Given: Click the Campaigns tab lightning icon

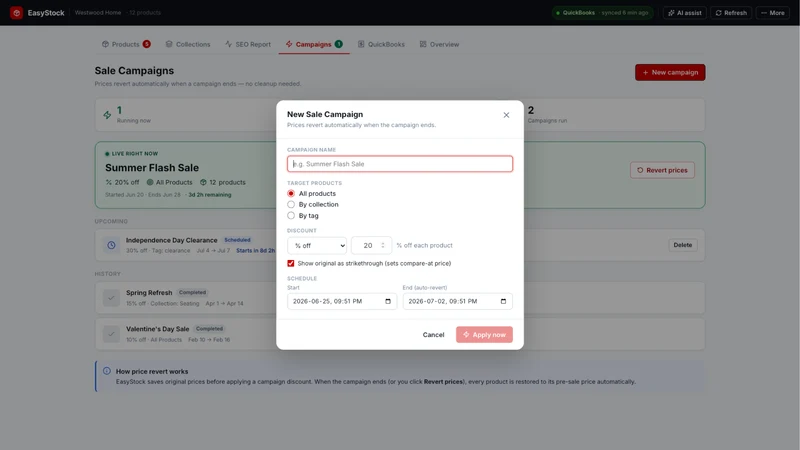Looking at the screenshot, I should coord(289,44).
